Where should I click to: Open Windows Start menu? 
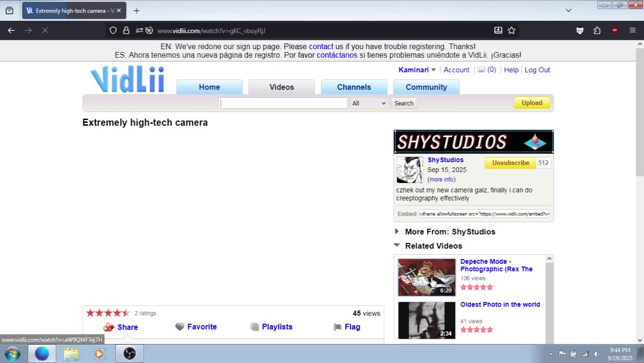click(13, 354)
